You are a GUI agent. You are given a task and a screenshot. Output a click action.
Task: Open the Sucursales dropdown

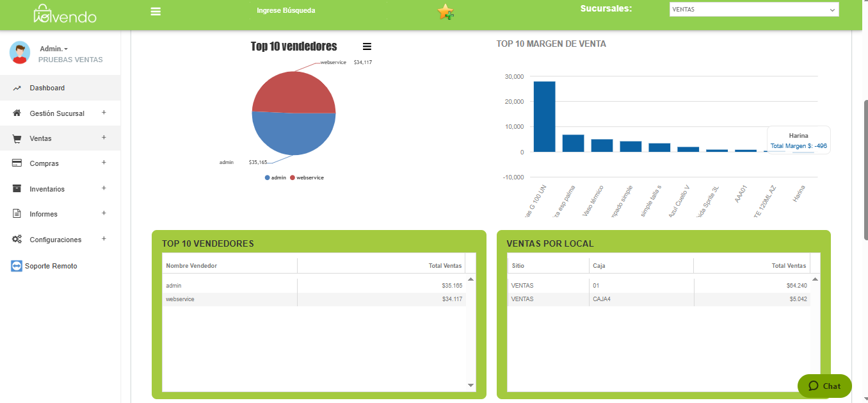(753, 10)
